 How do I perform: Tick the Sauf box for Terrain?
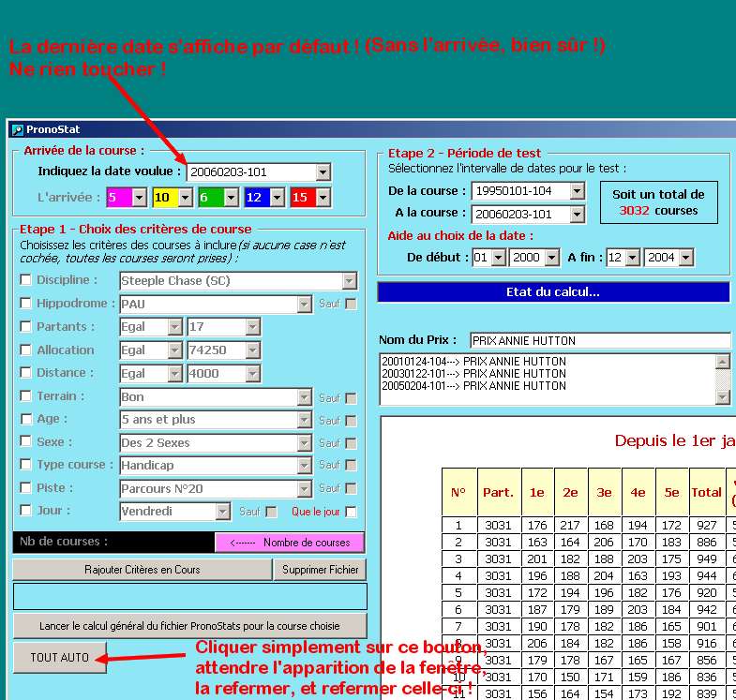pyautogui.click(x=351, y=398)
